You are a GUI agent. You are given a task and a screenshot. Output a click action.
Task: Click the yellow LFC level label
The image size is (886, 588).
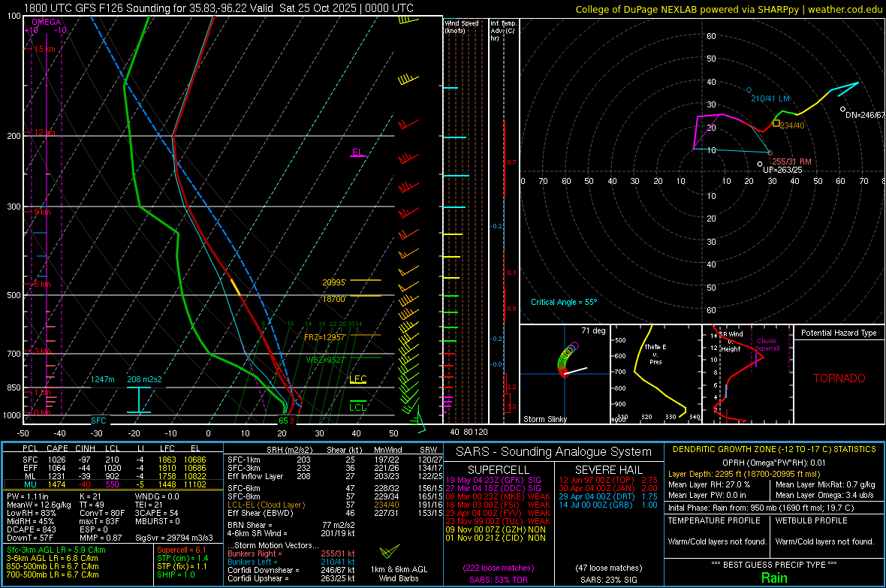tap(357, 378)
